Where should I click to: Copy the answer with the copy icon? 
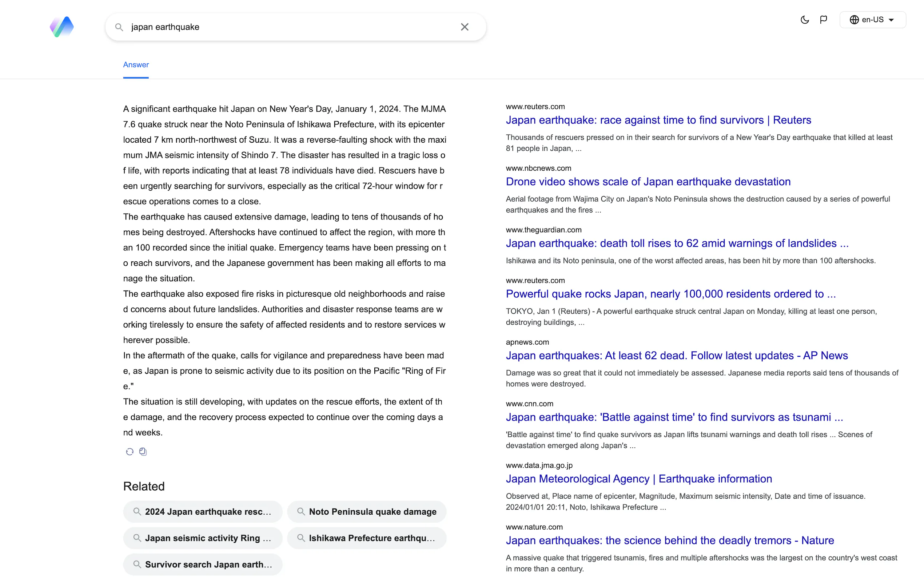tap(143, 451)
